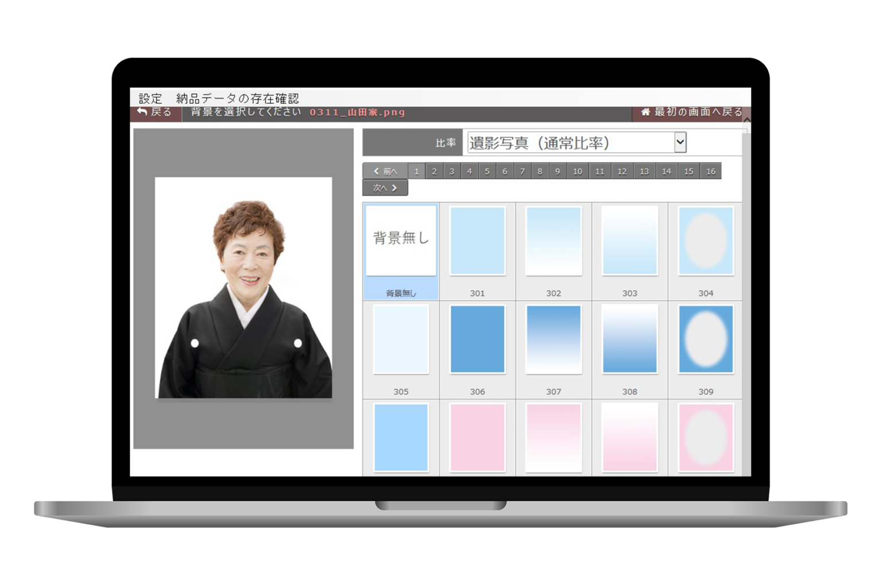This screenshot has height=588, width=882.
Task: Select blue oval vignette background 309
Action: click(706, 339)
